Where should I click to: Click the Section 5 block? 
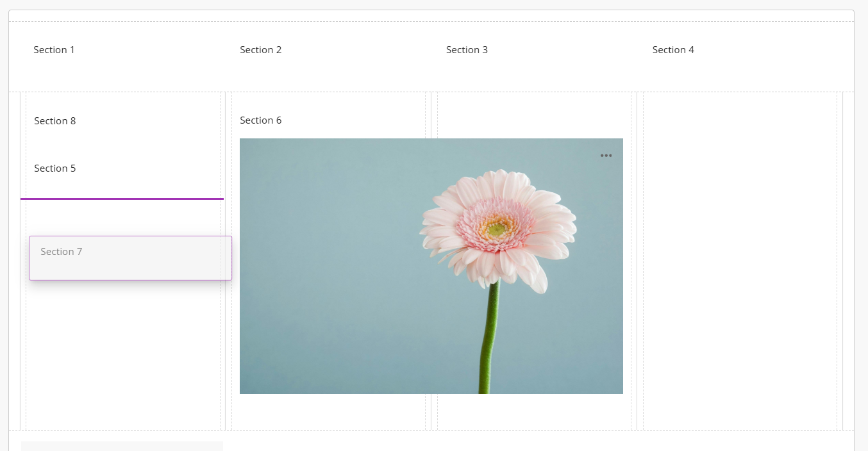55,168
